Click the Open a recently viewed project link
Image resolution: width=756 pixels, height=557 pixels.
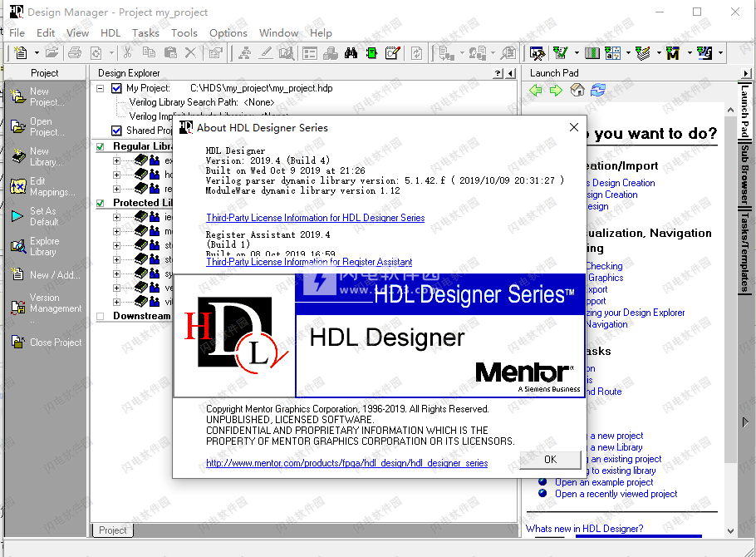616,494
